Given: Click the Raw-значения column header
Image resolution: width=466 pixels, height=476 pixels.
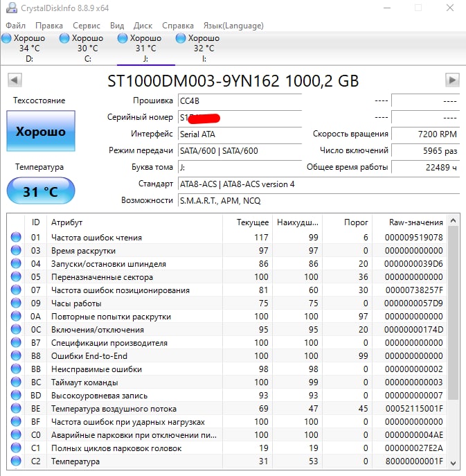Looking at the screenshot, I should coord(409,222).
